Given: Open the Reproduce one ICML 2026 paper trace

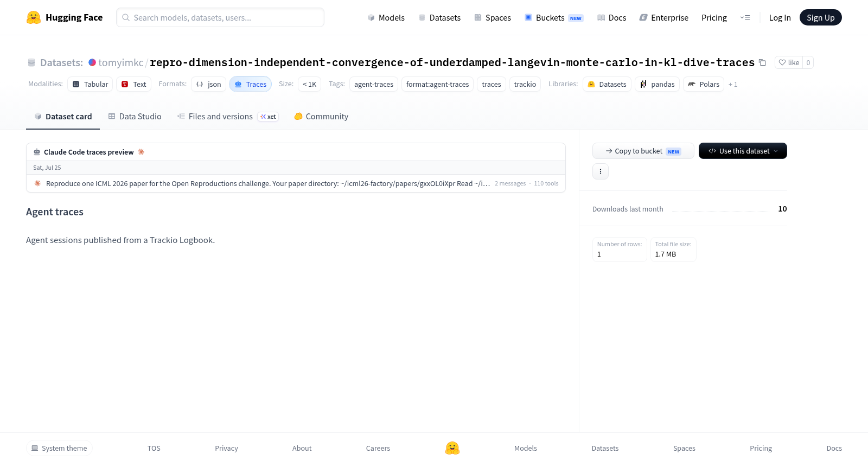Looking at the screenshot, I should coord(296,183).
